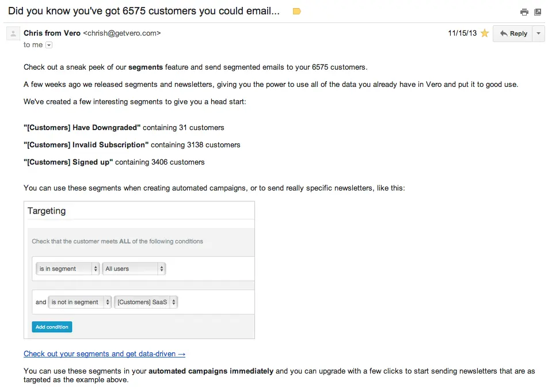Open the "[Customers] SaaS" dropdown

pyautogui.click(x=146, y=302)
